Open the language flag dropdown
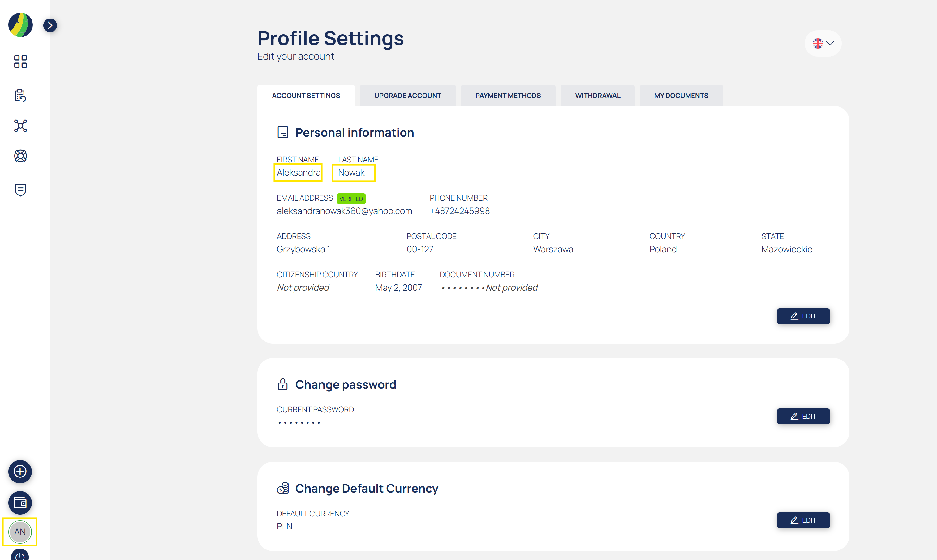 point(823,43)
